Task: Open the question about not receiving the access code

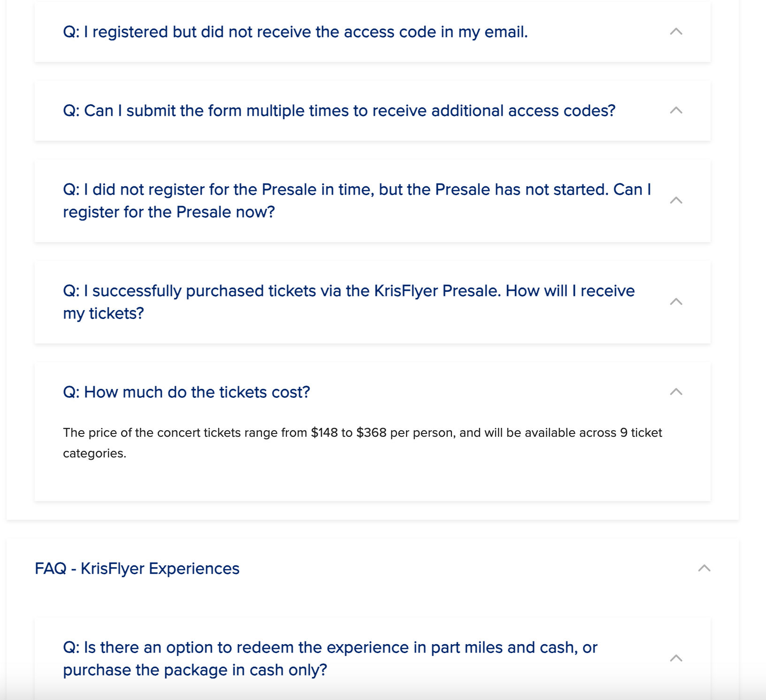Action: [295, 32]
